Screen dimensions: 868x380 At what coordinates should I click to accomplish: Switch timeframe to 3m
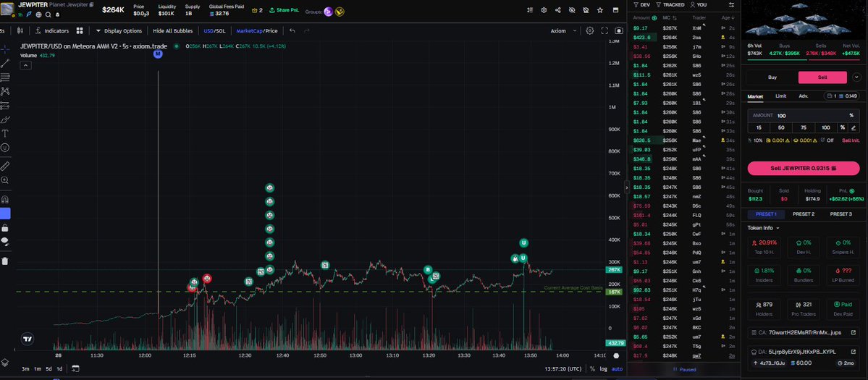click(25, 369)
